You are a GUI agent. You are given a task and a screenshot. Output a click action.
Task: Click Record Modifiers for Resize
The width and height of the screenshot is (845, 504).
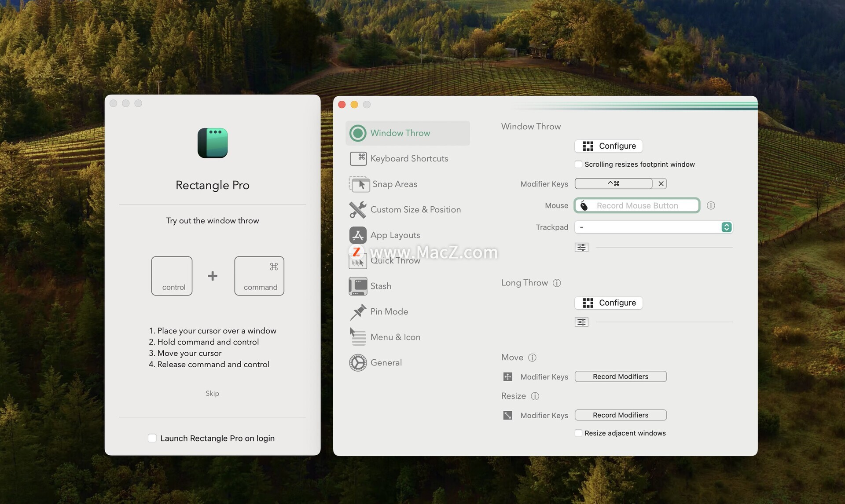(x=621, y=415)
